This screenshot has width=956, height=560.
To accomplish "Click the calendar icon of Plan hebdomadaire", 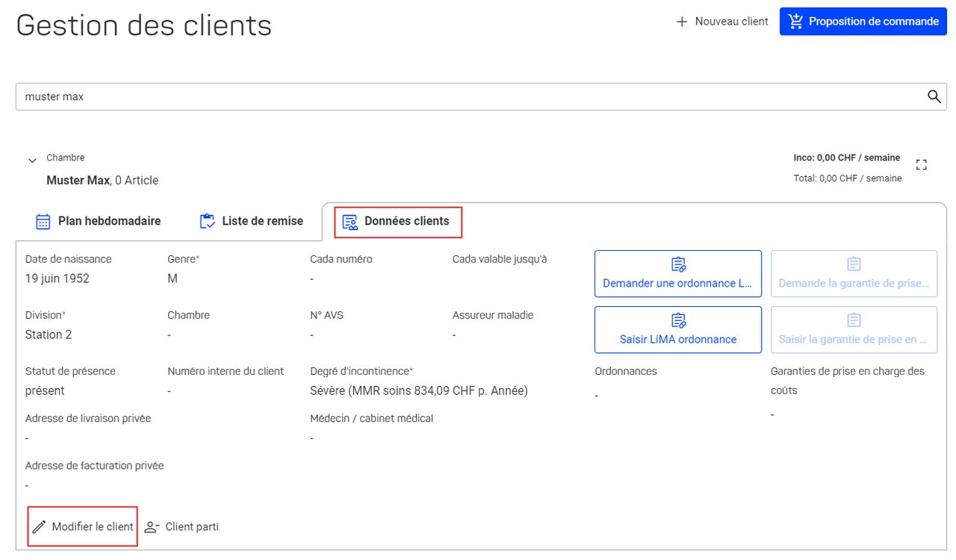I will [x=43, y=222].
